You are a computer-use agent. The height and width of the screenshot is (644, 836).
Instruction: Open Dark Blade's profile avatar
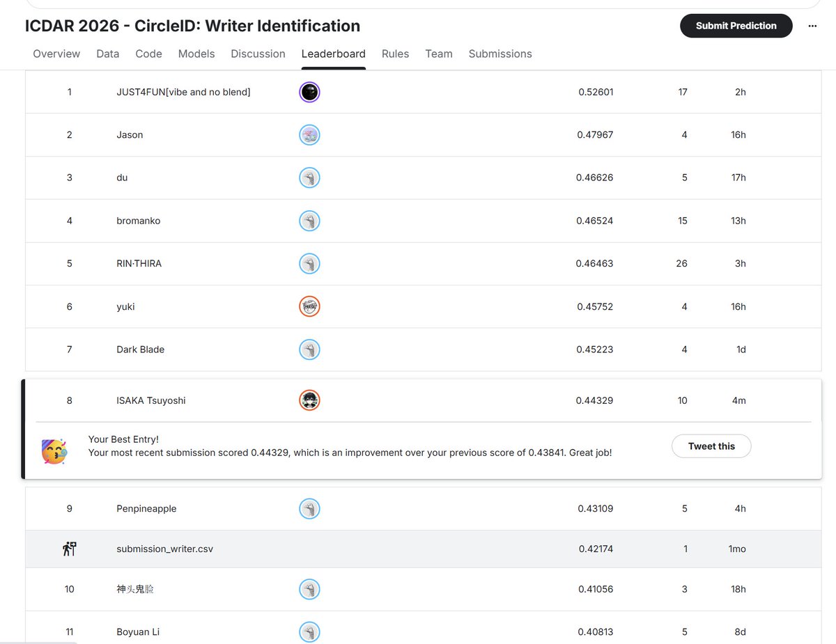coord(309,350)
